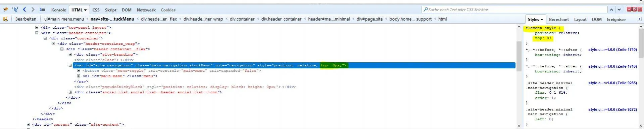Expand the top-panel invert div node
Image resolution: width=644 pixels, height=129 pixels.
point(37,28)
